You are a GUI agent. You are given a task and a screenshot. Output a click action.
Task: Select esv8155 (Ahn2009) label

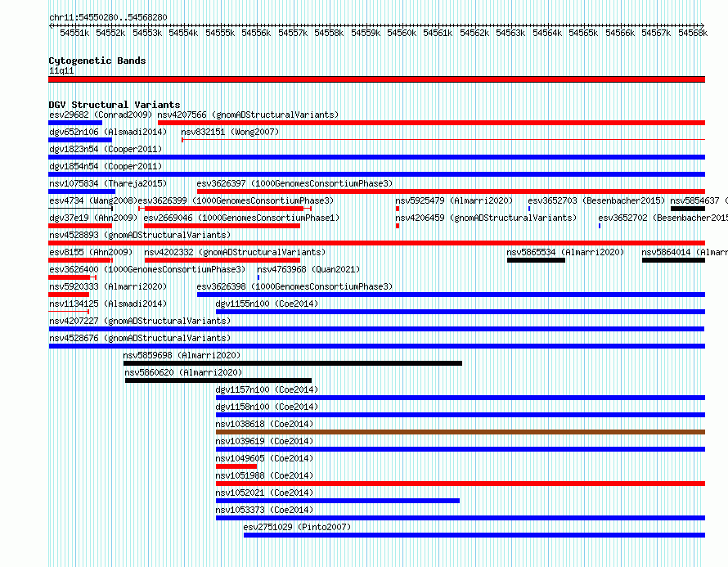point(91,252)
